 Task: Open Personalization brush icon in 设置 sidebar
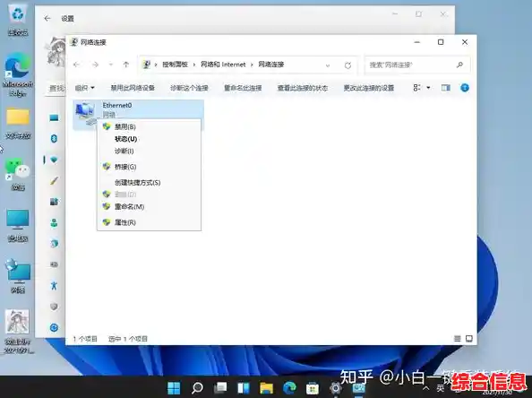click(x=54, y=181)
